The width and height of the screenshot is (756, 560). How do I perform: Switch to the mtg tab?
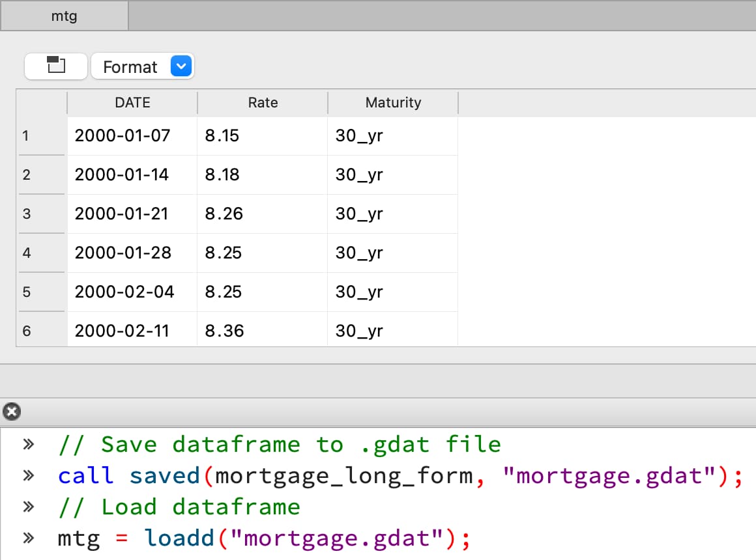[x=64, y=16]
